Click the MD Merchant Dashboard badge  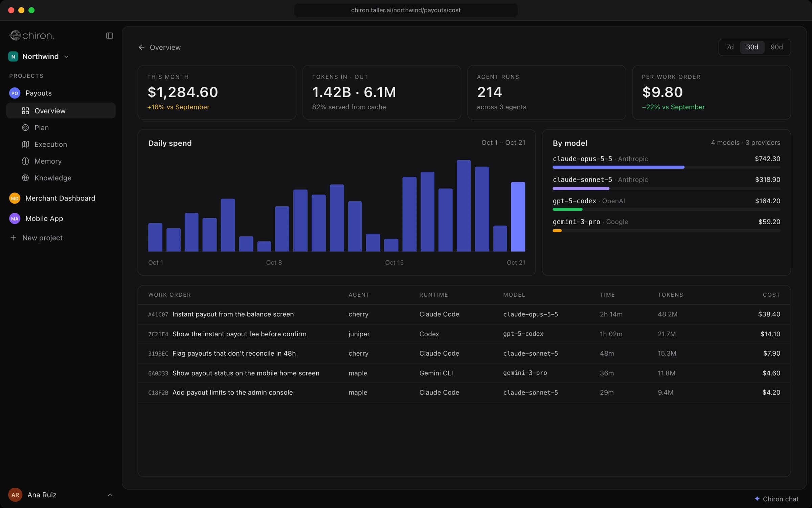coord(15,198)
